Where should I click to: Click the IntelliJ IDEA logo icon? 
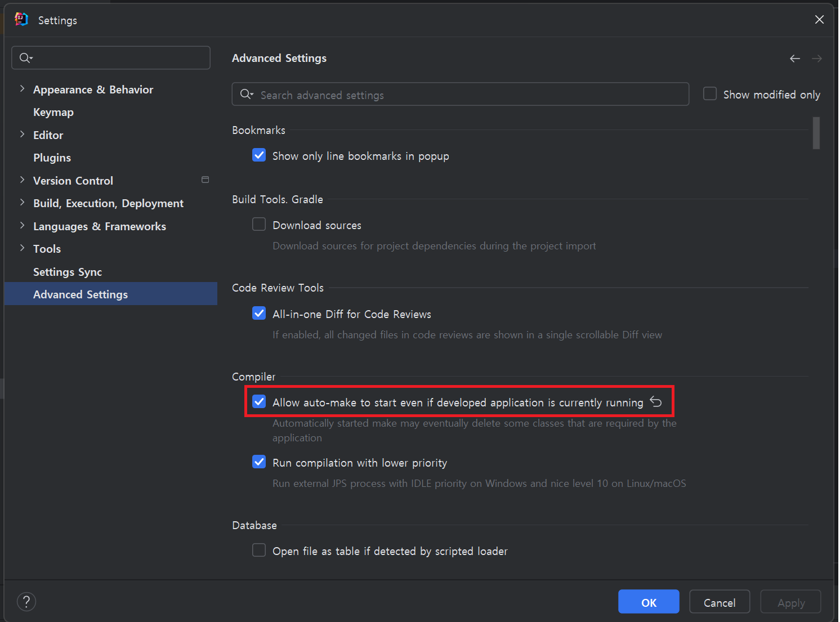pos(21,19)
